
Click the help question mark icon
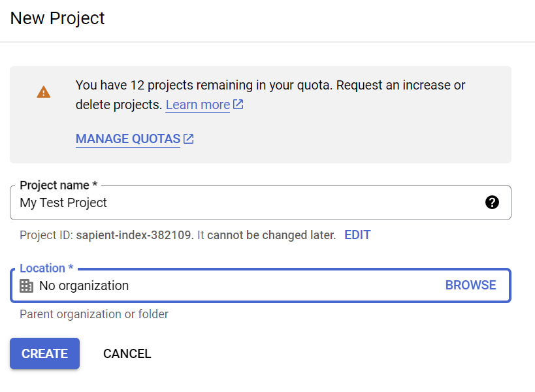(492, 203)
